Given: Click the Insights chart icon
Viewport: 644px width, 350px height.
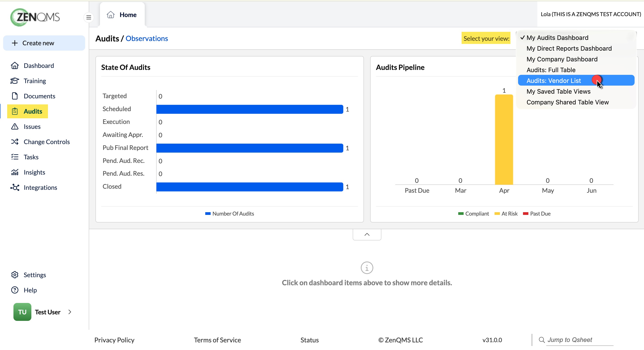Looking at the screenshot, I should (15, 172).
